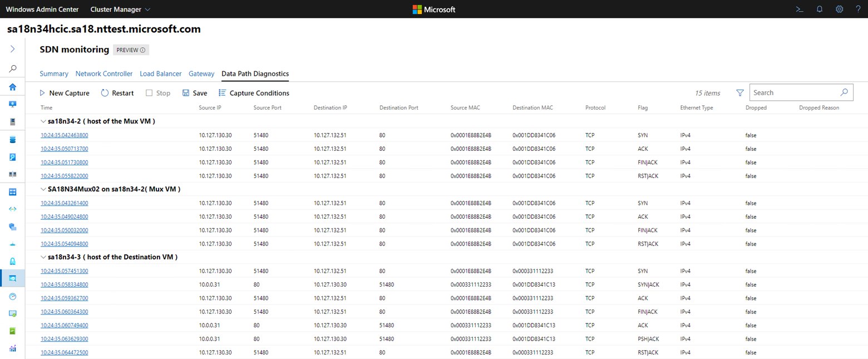This screenshot has width=868, height=359.
Task: Open the server tower sidebar icon
Action: coord(12,121)
